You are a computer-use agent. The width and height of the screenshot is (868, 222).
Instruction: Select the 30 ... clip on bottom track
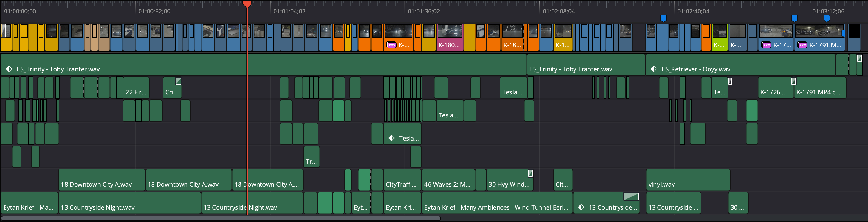point(738,203)
